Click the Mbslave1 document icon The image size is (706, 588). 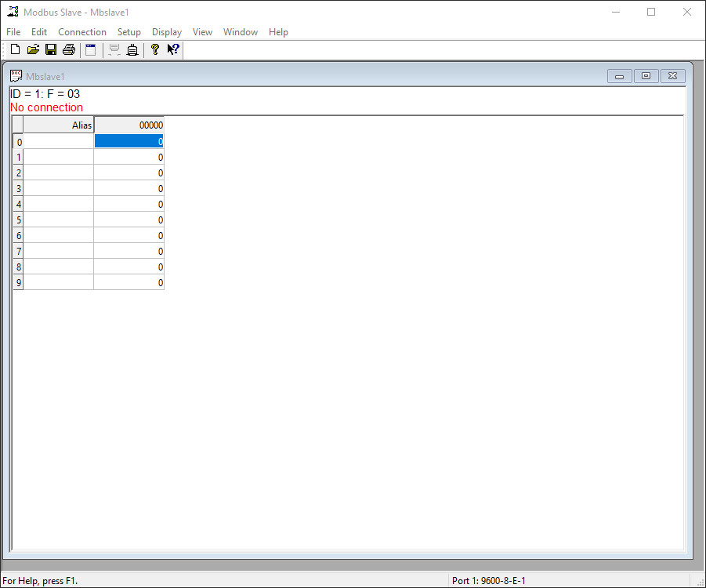tap(16, 76)
